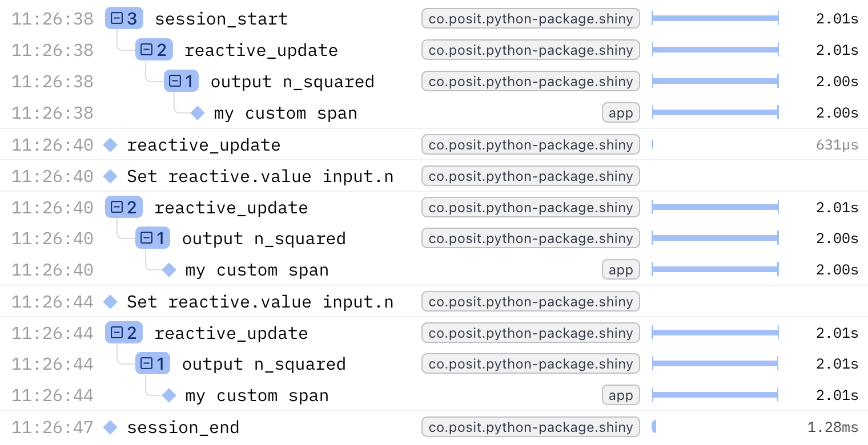Collapse the 11:26:38 output n_squared span
Image resolution: width=868 pixels, height=445 pixels.
pos(175,82)
